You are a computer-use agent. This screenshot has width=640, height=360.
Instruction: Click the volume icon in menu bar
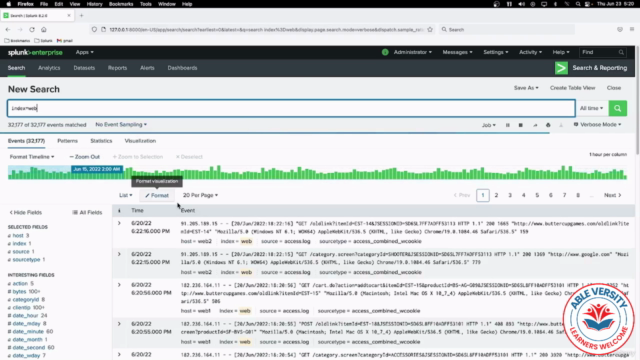(521, 4)
